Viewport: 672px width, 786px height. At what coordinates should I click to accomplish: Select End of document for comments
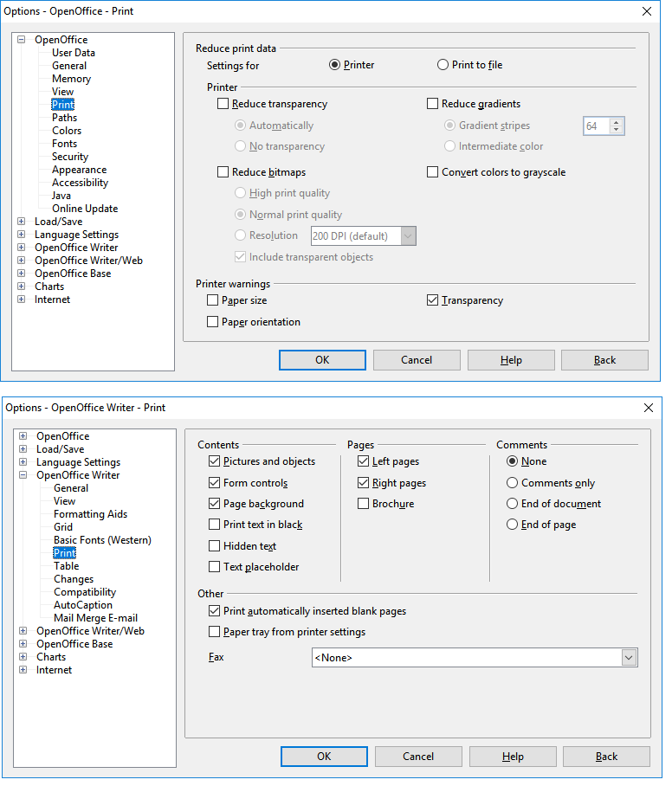pyautogui.click(x=513, y=504)
